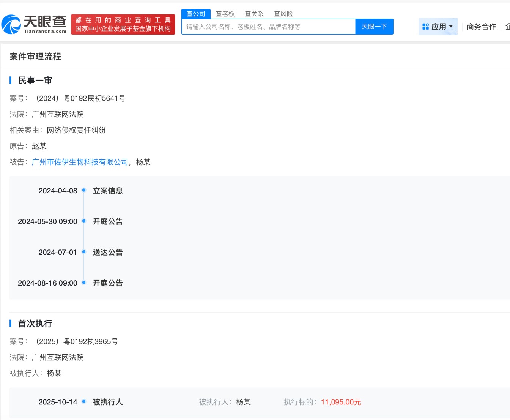The height and width of the screenshot is (420, 510).
Task: Switch to the 查老板 search tab
Action: (x=225, y=14)
